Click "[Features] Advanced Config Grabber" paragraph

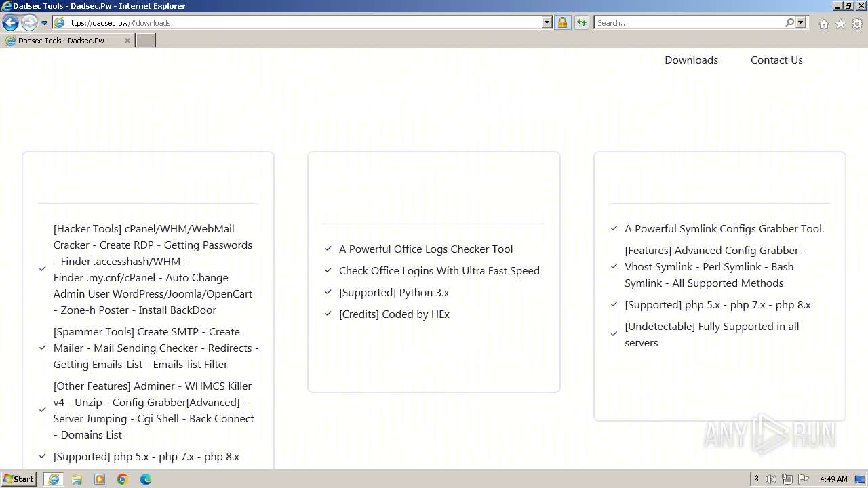715,266
